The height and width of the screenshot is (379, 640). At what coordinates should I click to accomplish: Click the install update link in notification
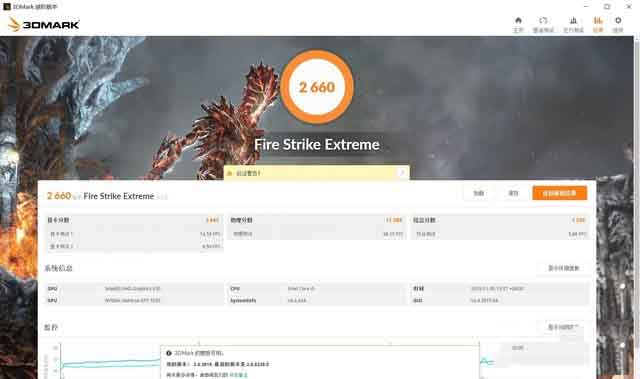238,375
